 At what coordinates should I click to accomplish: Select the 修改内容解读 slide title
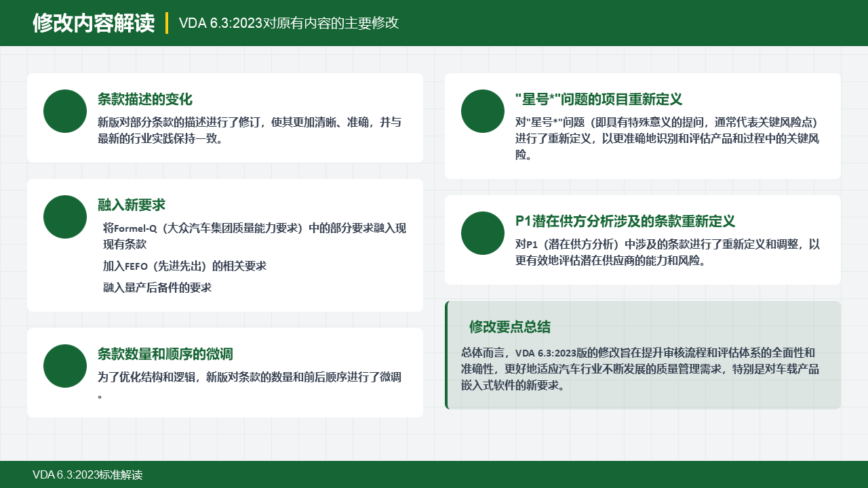click(x=94, y=23)
